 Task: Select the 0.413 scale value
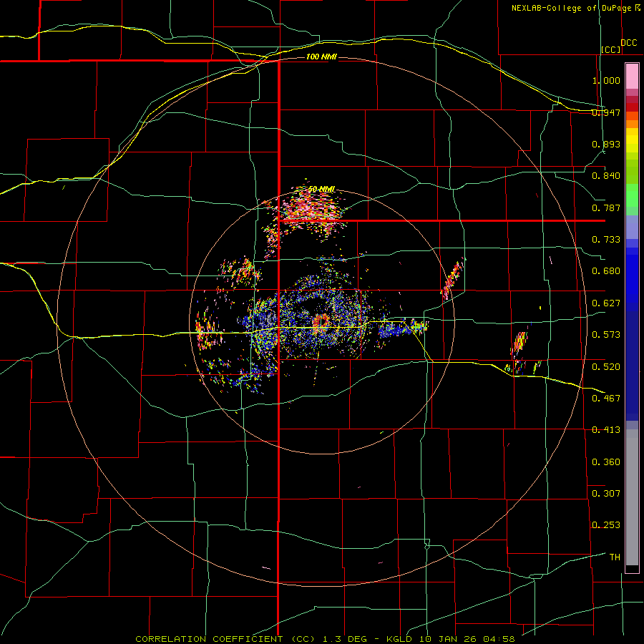[606, 430]
